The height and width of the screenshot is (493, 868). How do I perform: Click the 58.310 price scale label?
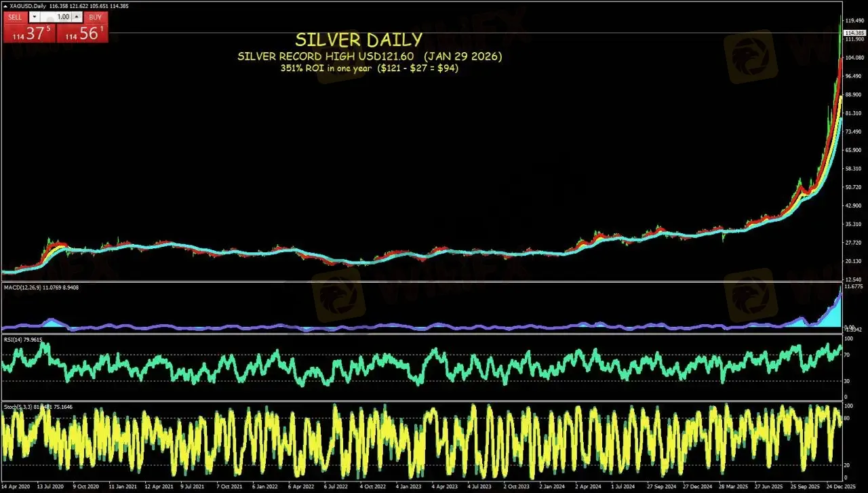pyautogui.click(x=854, y=169)
